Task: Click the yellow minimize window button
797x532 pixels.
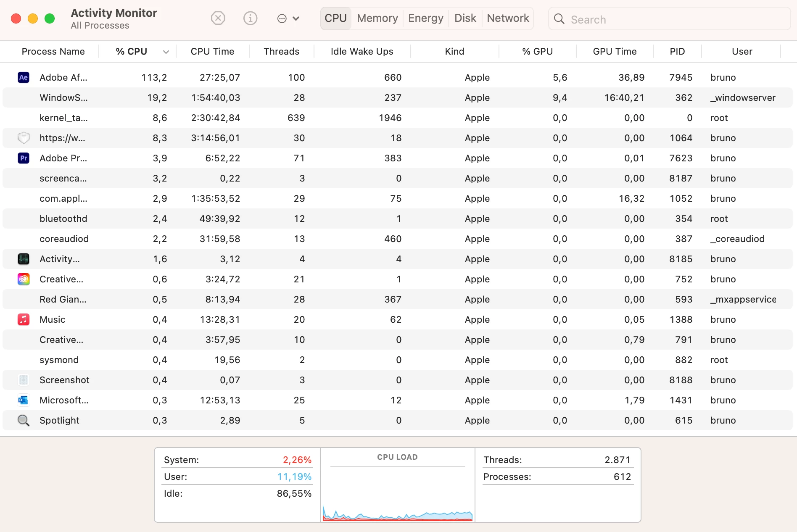Action: click(x=33, y=18)
